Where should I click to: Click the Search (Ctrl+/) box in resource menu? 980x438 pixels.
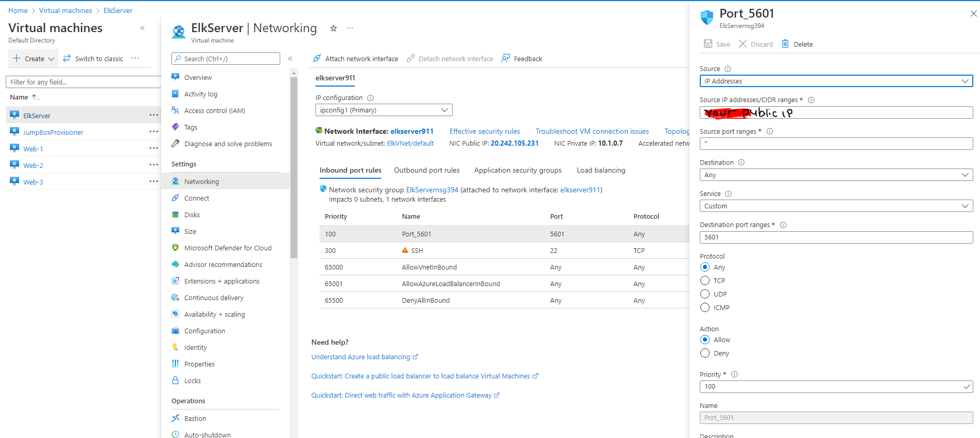point(226,59)
